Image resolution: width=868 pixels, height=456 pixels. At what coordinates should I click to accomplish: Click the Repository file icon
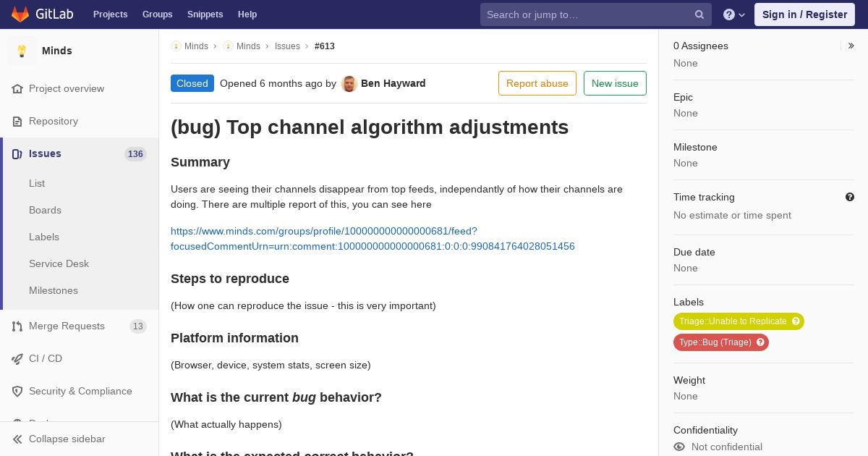[x=17, y=121]
